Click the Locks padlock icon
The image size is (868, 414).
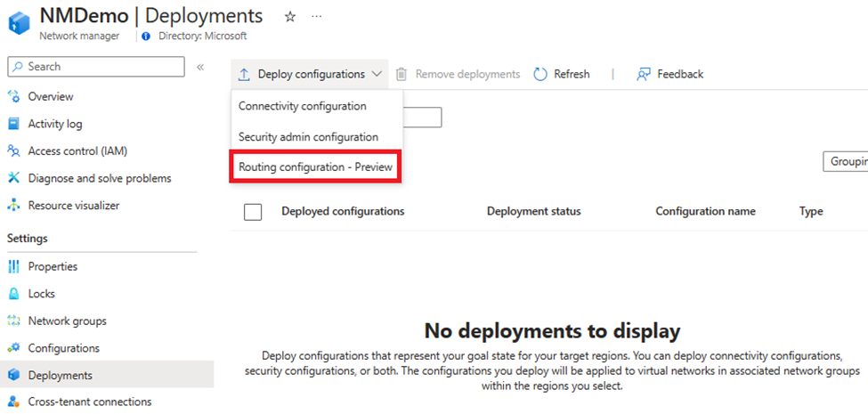[x=13, y=294]
